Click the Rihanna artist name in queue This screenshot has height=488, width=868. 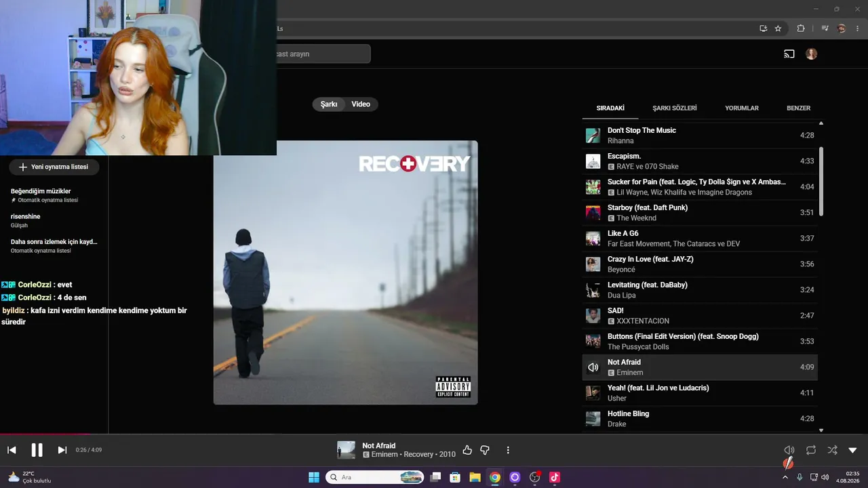click(620, 141)
